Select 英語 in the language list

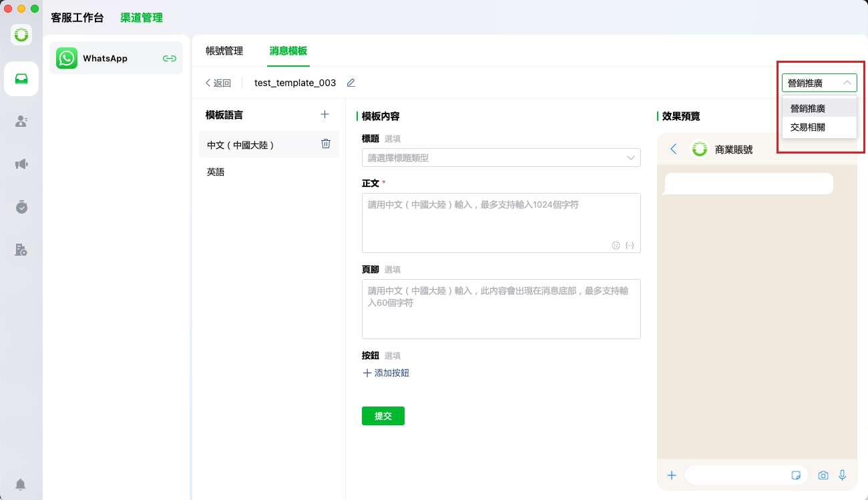(216, 172)
